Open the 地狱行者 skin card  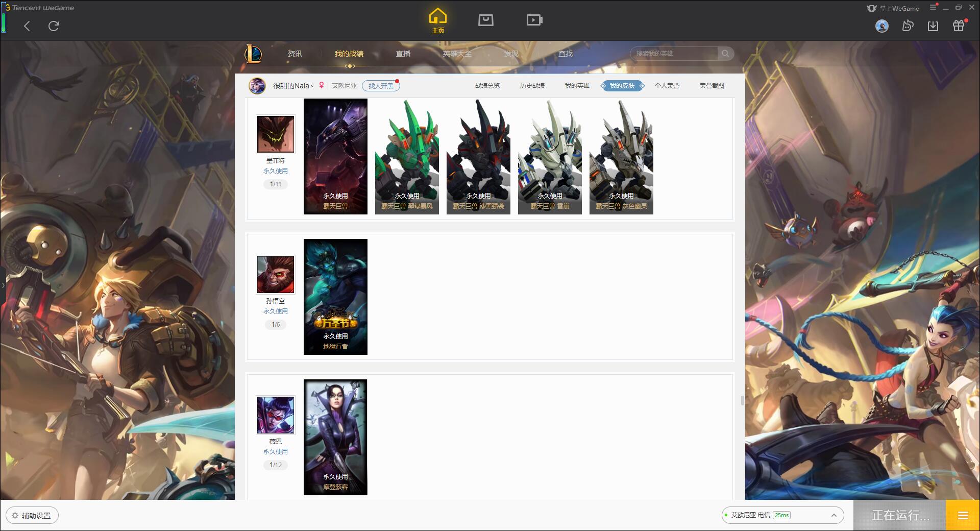coord(335,297)
